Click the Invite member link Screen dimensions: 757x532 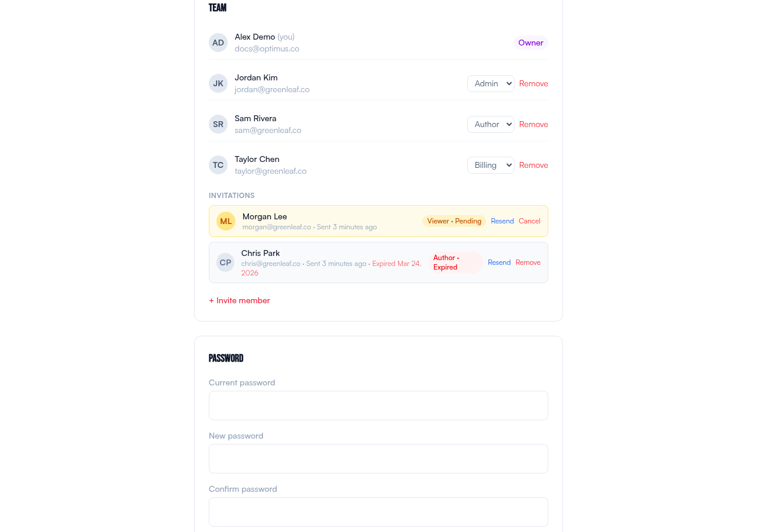239,300
